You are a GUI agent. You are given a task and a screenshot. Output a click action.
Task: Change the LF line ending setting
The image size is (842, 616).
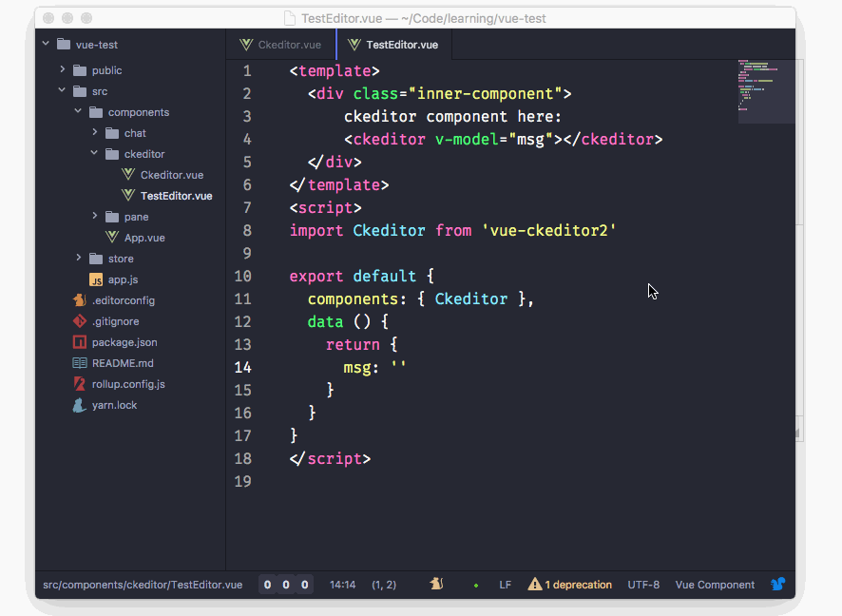[505, 585]
